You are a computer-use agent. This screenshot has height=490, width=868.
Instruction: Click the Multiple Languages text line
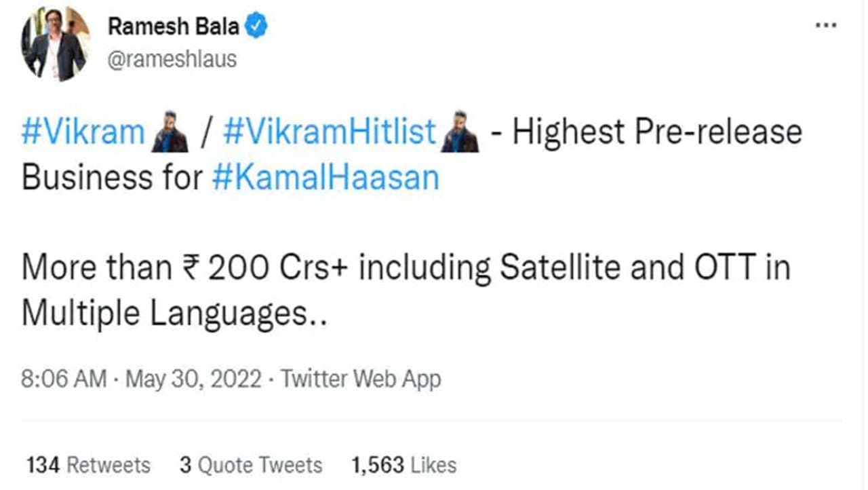click(x=174, y=314)
